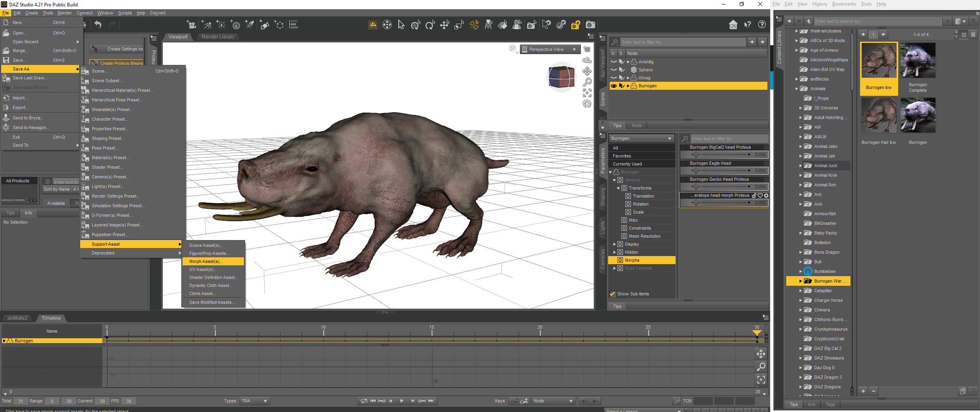Uncheck the Show Sub Items checkbox
980x412 pixels.
613,294
